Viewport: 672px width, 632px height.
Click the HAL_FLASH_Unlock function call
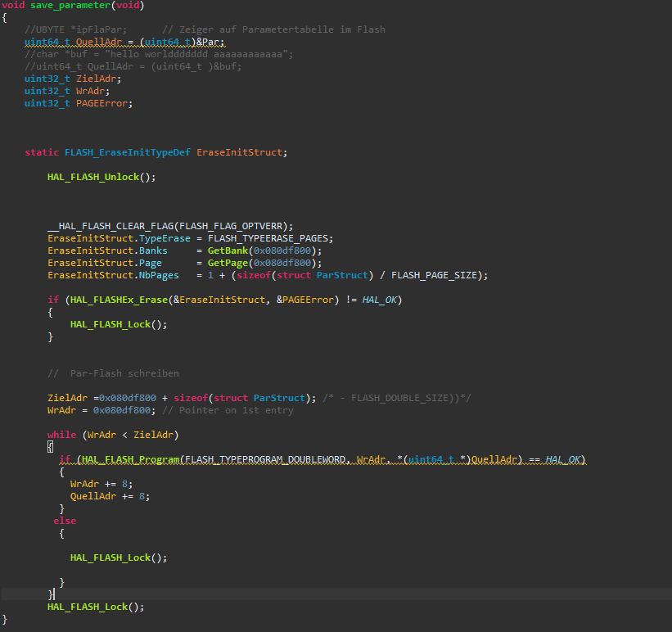pos(94,177)
